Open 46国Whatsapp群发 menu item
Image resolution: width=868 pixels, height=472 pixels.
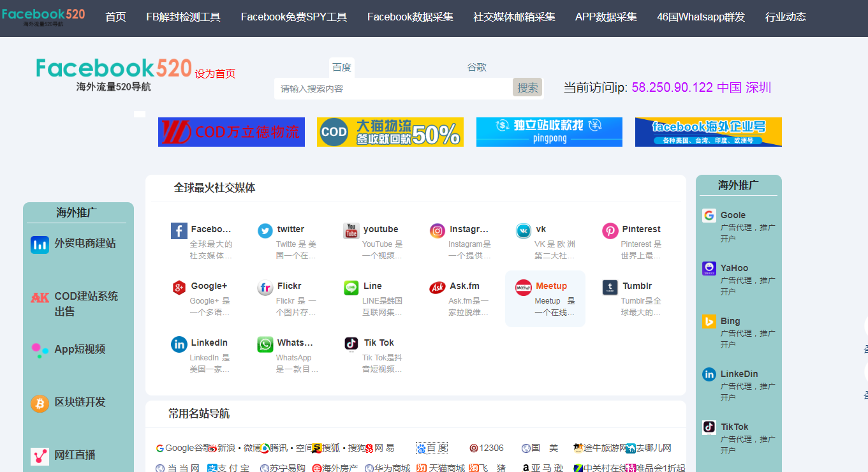pyautogui.click(x=701, y=17)
